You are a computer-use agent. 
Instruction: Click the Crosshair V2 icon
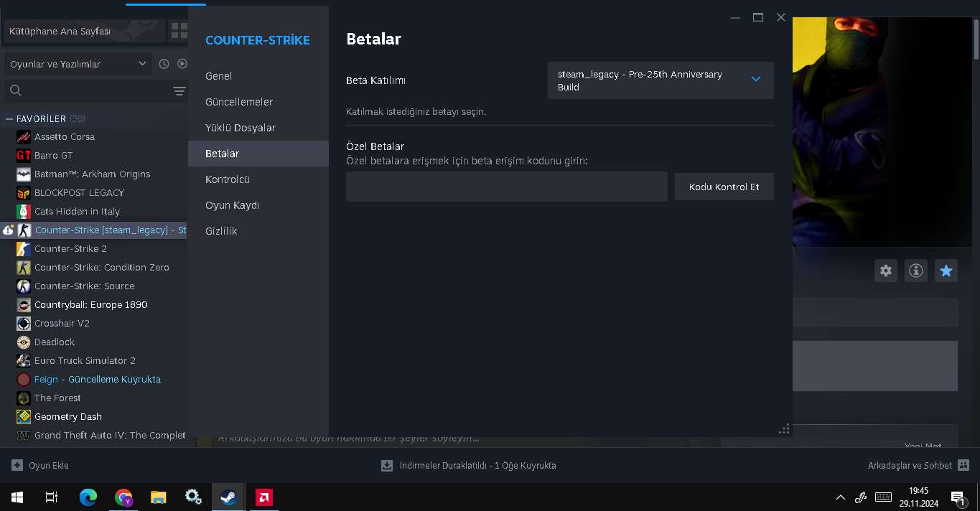[24, 323]
